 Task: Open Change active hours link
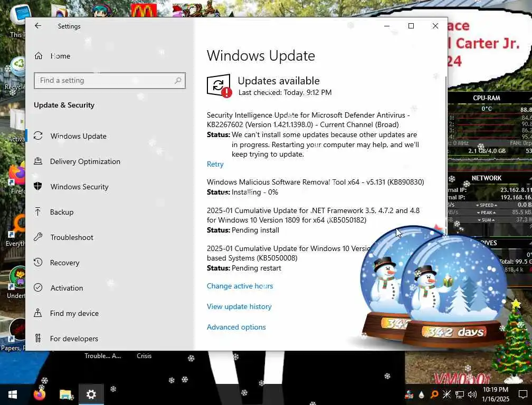(240, 286)
